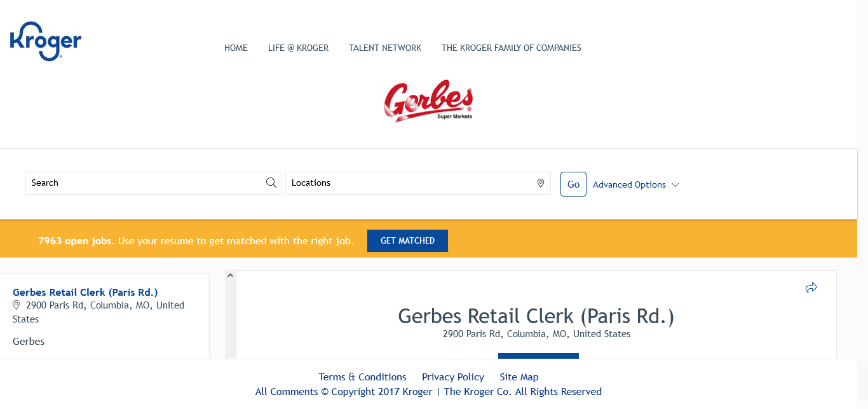Open the LIFE @ KROGER page

click(x=298, y=48)
